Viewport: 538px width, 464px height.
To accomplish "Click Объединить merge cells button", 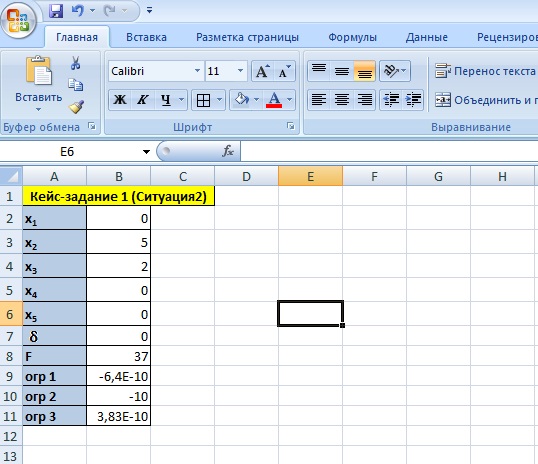I will click(x=486, y=100).
